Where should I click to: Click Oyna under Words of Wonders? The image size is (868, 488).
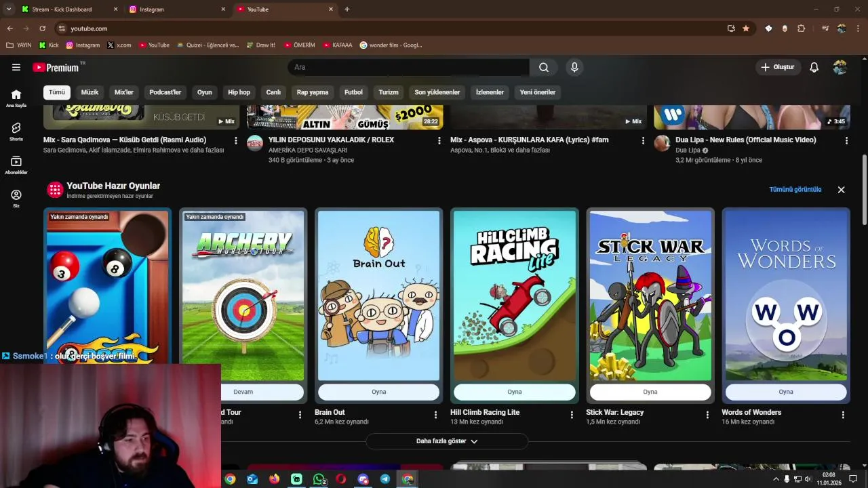point(786,392)
